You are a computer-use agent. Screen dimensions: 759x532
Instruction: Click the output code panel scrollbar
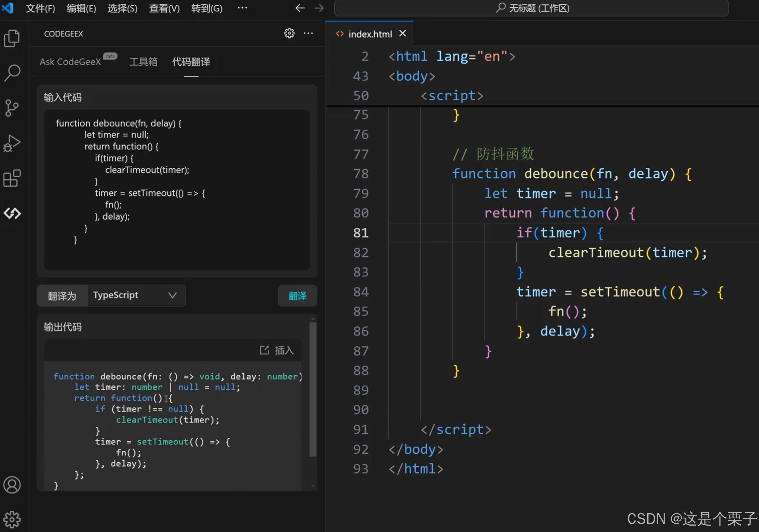pos(313,388)
